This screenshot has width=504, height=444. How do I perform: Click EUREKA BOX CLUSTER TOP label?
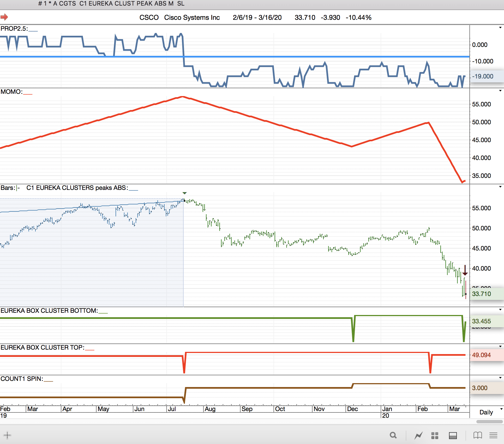(42, 347)
